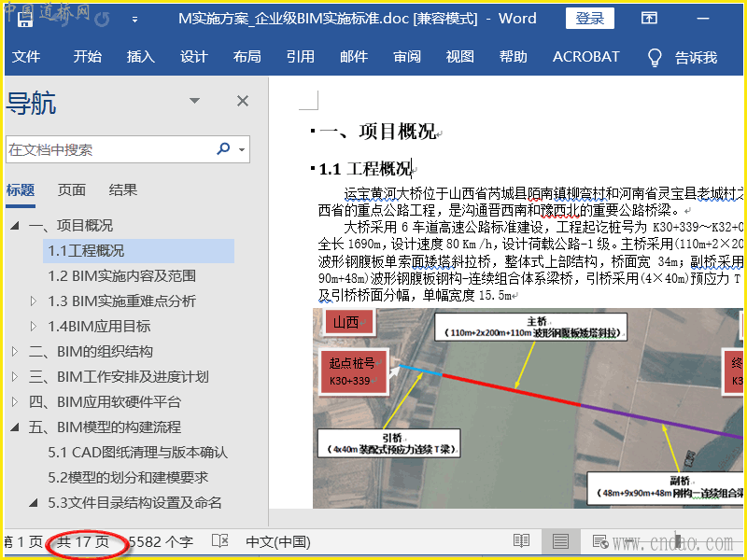Switch to the 开始 ribbon tab
The image size is (747, 560).
(x=87, y=57)
